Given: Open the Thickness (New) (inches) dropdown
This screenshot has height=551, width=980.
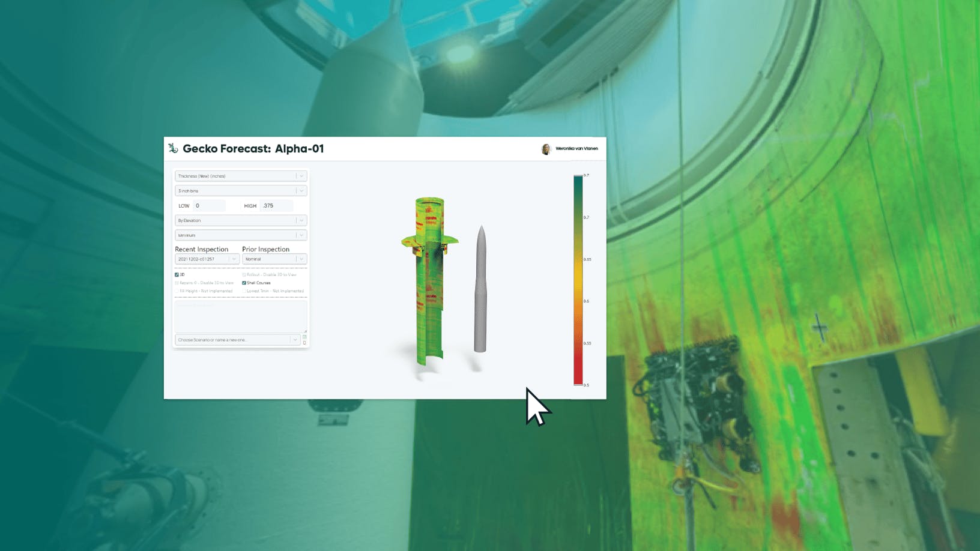Looking at the screenshot, I should 241,176.
